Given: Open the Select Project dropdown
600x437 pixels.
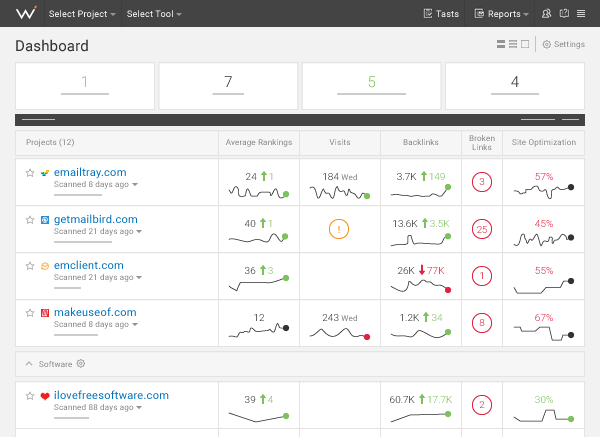Looking at the screenshot, I should point(82,14).
